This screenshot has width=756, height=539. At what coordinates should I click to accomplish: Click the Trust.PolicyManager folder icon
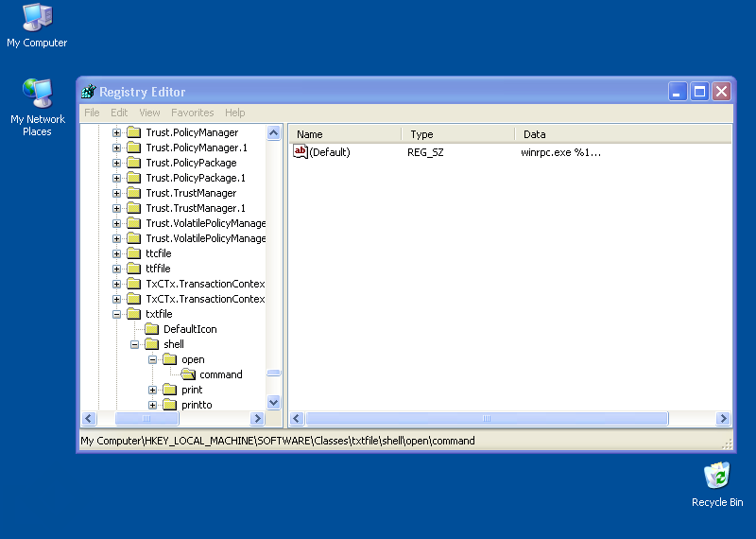coord(133,132)
